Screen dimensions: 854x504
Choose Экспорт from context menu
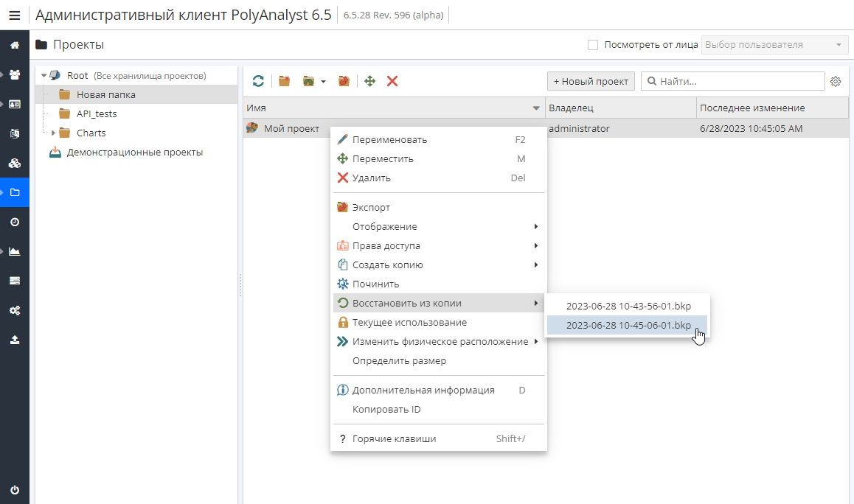(439, 207)
